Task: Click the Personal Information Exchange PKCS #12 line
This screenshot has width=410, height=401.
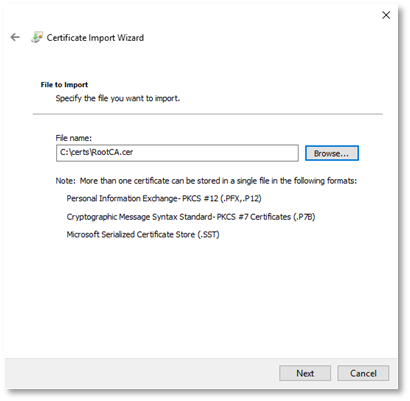Action: click(x=164, y=198)
